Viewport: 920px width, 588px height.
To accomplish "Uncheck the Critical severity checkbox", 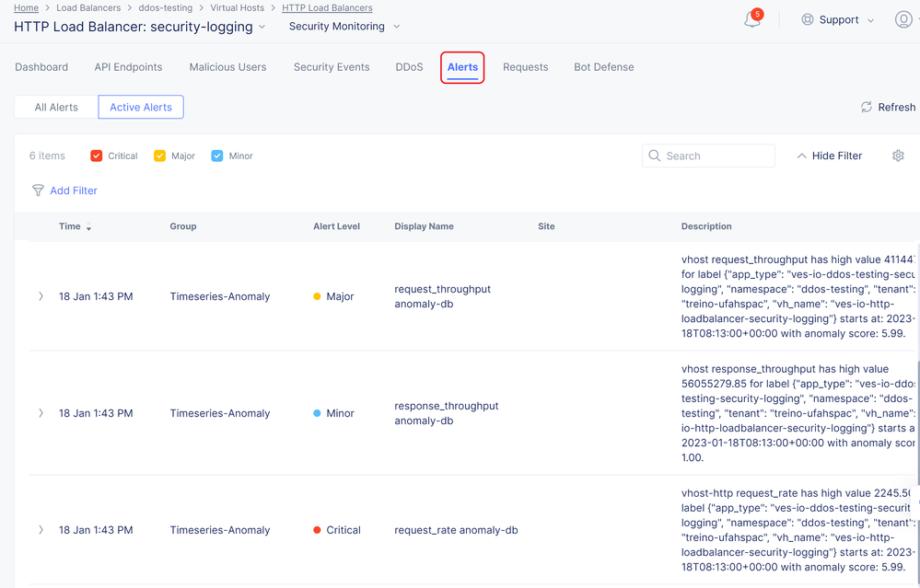I will pyautogui.click(x=97, y=156).
